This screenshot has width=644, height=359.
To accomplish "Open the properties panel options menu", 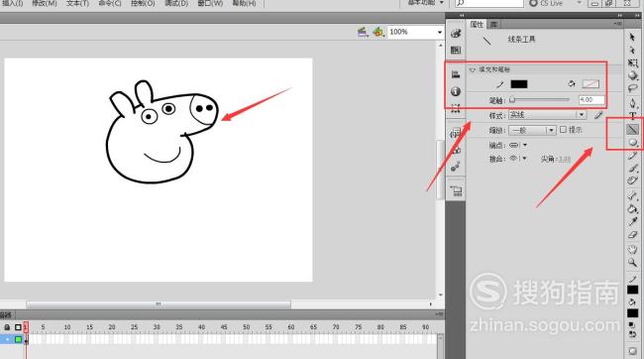I will [x=617, y=24].
